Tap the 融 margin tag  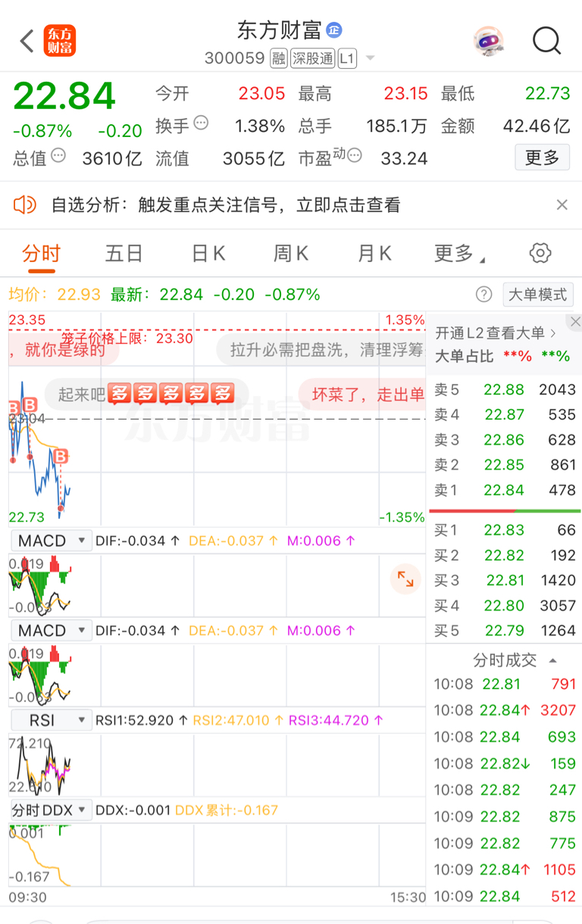coord(279,58)
